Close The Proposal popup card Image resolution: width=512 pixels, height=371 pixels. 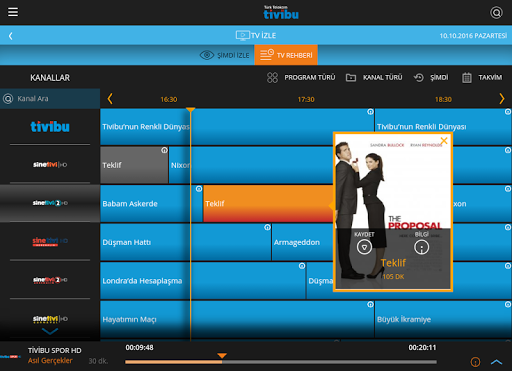(x=444, y=141)
